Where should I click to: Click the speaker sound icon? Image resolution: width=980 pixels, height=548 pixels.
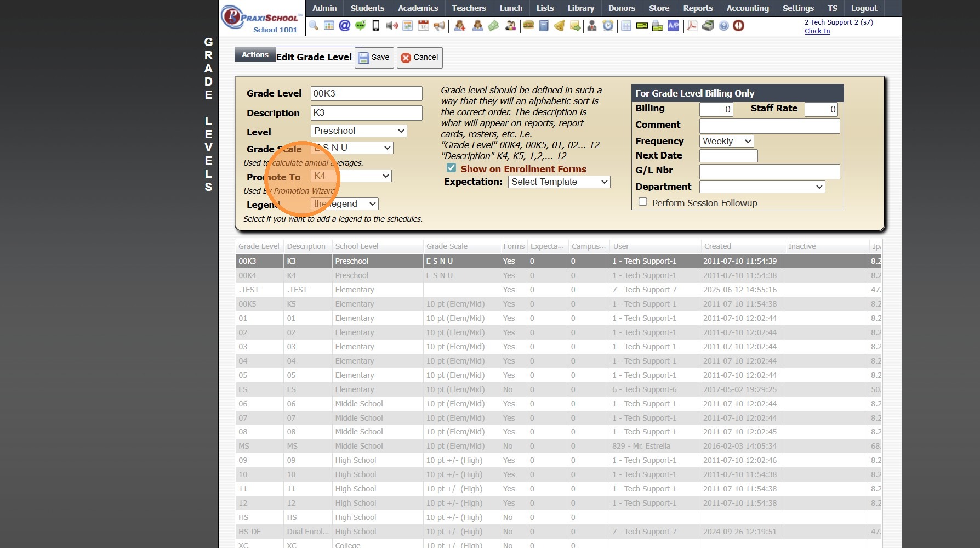[x=392, y=25]
